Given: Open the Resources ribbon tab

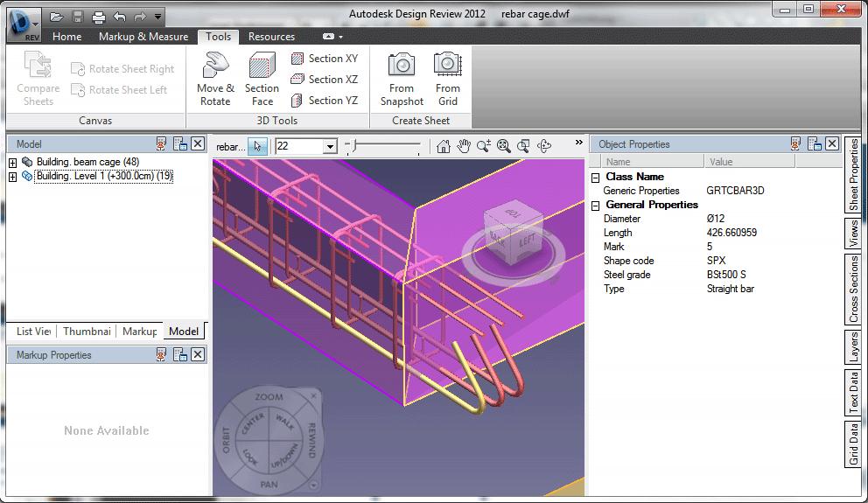Looking at the screenshot, I should (271, 37).
